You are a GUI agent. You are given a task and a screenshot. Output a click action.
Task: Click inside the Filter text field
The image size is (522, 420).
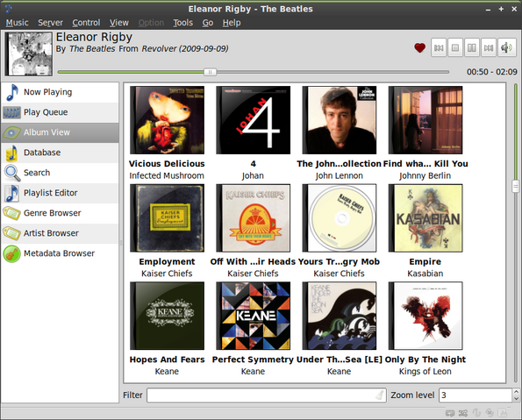click(x=267, y=395)
